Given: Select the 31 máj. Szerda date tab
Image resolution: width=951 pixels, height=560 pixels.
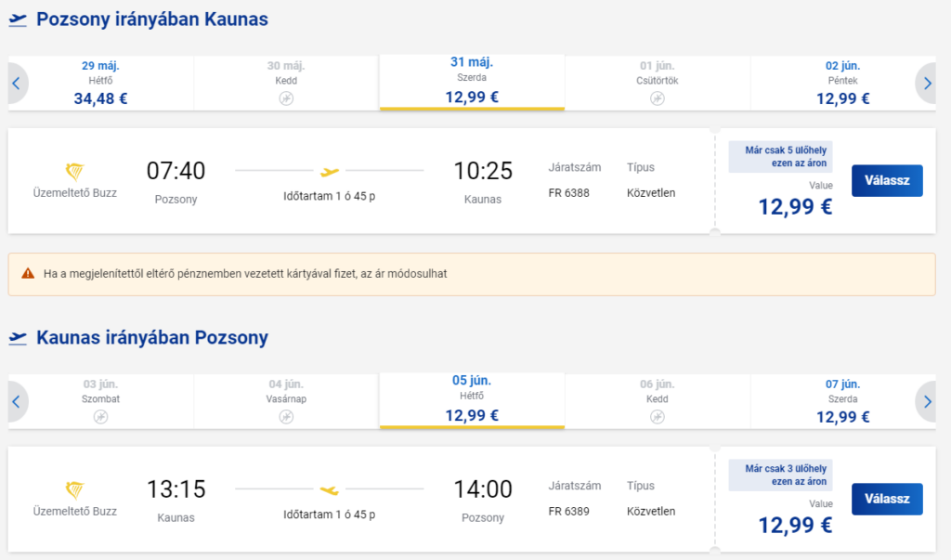Looking at the screenshot, I should click(x=472, y=82).
